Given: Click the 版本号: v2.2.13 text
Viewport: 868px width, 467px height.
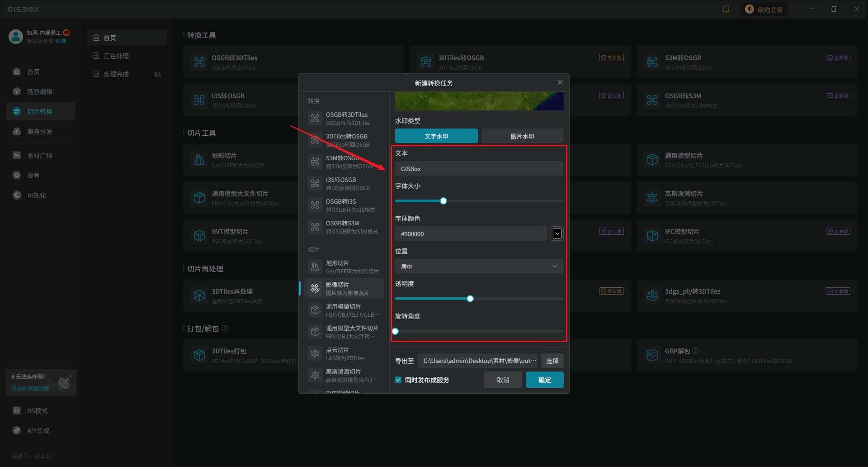Looking at the screenshot, I should coord(32,456).
